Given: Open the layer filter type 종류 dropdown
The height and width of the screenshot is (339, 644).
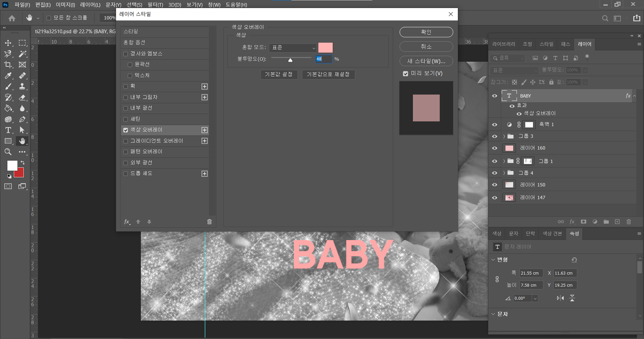Looking at the screenshot, I should (x=508, y=58).
